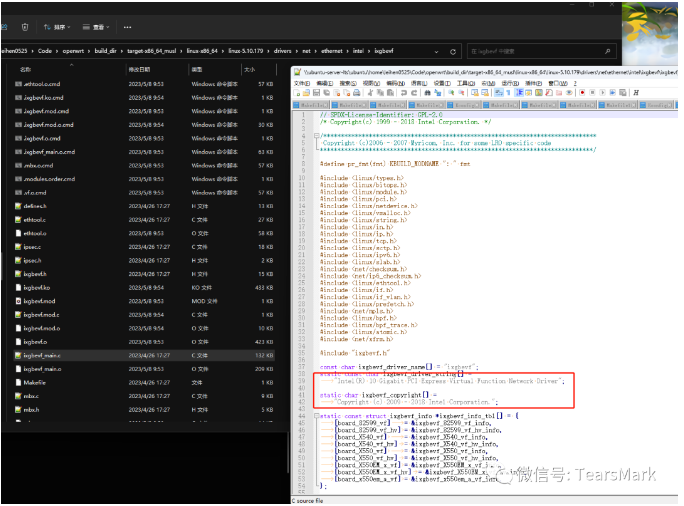Select the ixgbevf.ko file row
The image size is (684, 506).
[x=144, y=287]
